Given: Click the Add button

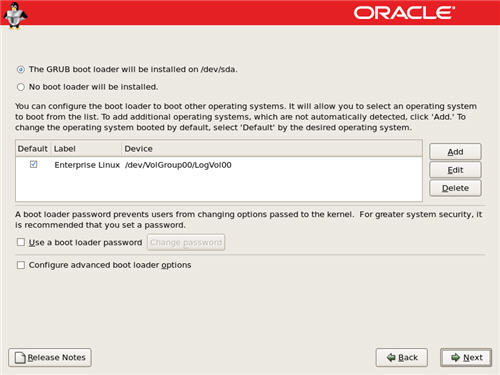Looking at the screenshot, I should pyautogui.click(x=455, y=152).
